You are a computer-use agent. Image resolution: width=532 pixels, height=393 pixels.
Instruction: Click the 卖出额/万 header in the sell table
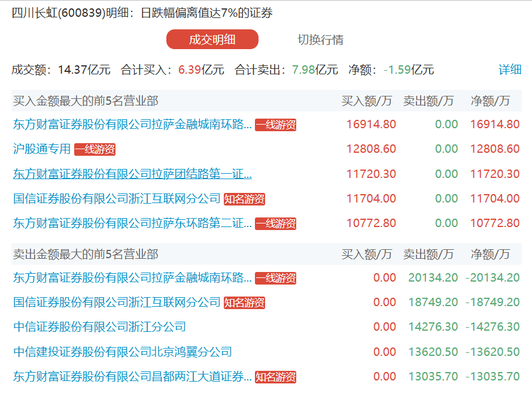tap(428, 254)
